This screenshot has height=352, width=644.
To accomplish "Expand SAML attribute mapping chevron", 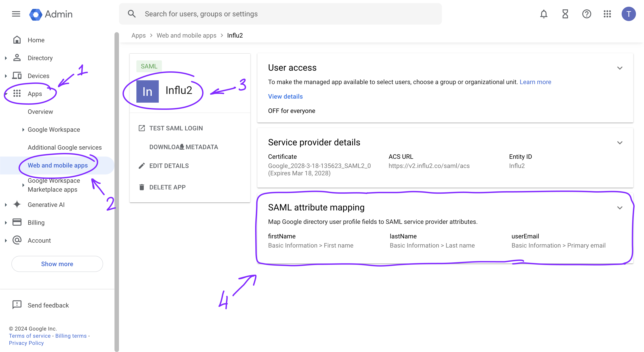I will [x=619, y=208].
